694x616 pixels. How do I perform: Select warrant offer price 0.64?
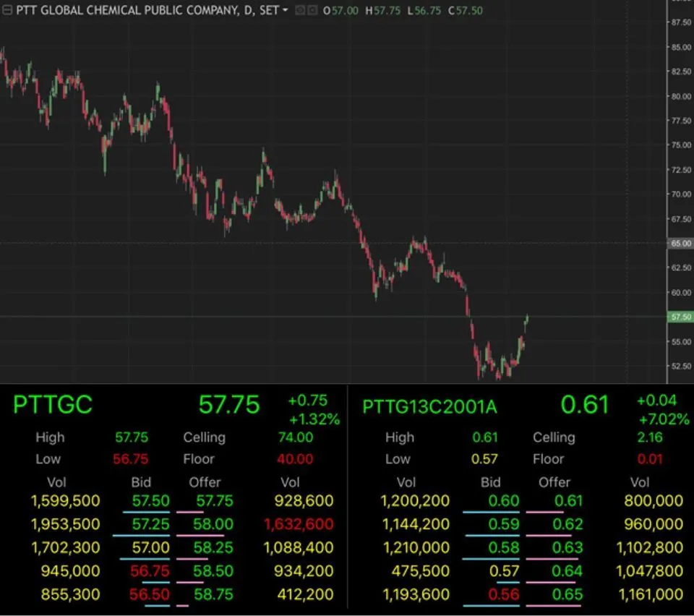point(567,571)
